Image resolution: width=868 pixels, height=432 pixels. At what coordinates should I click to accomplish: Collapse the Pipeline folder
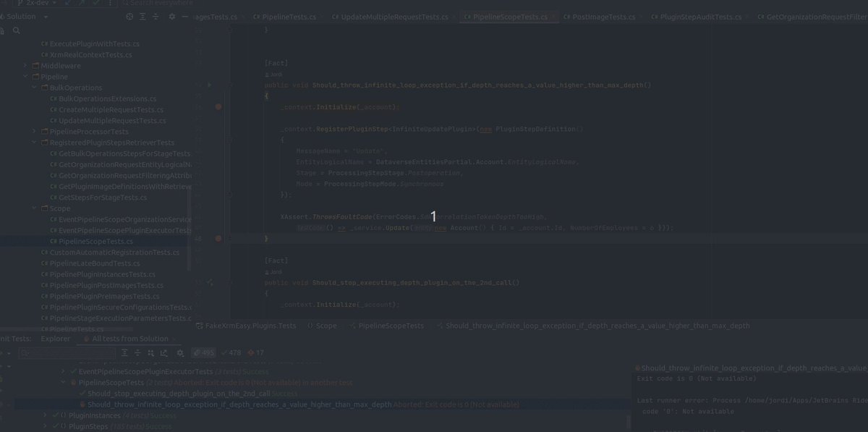tap(26, 77)
